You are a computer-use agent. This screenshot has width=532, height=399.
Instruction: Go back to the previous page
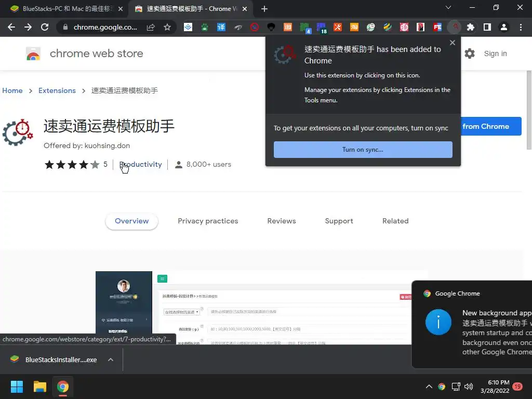(11, 27)
